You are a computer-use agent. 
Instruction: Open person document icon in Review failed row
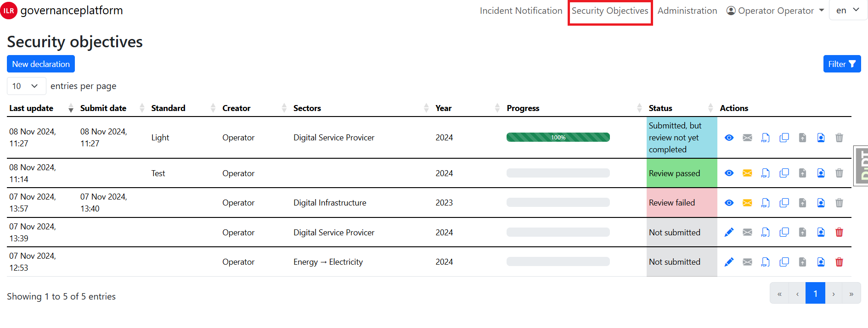click(x=821, y=203)
